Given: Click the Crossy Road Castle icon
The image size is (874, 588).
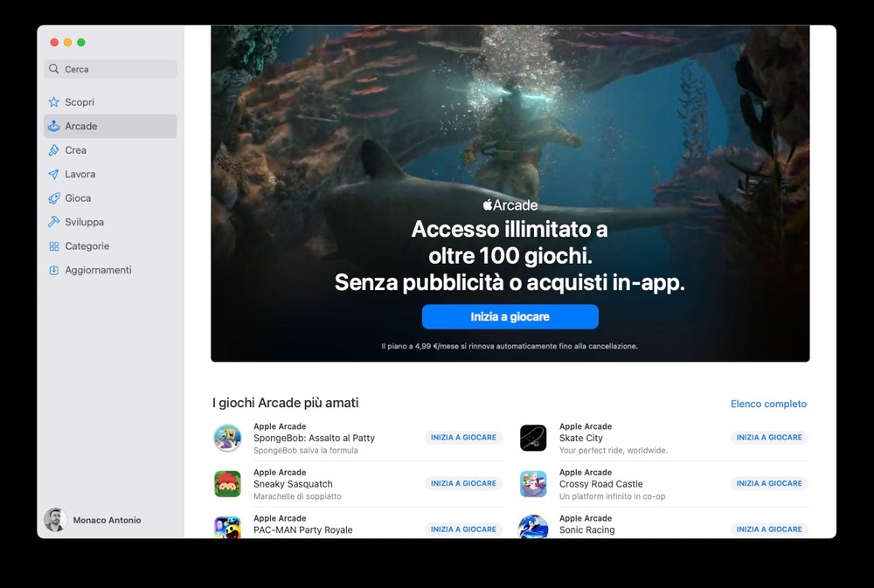Looking at the screenshot, I should click(x=533, y=484).
